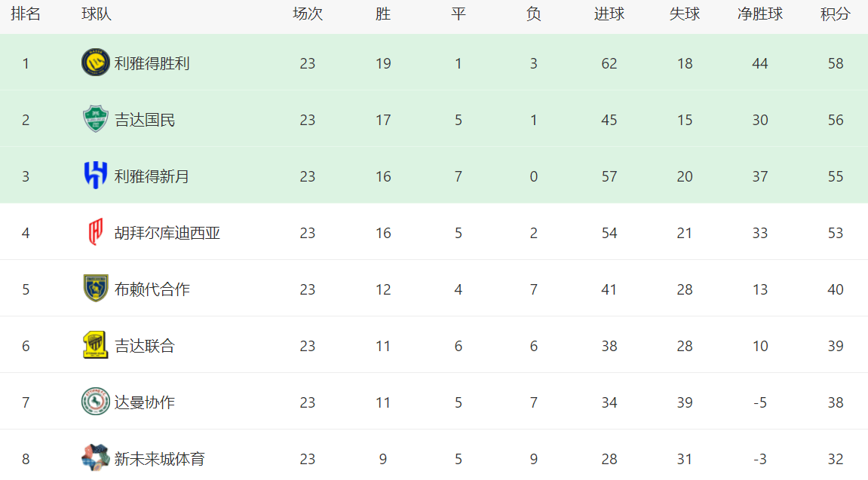This screenshot has height=480, width=868.
Task: Click the 场次 column header
Action: click(x=307, y=14)
